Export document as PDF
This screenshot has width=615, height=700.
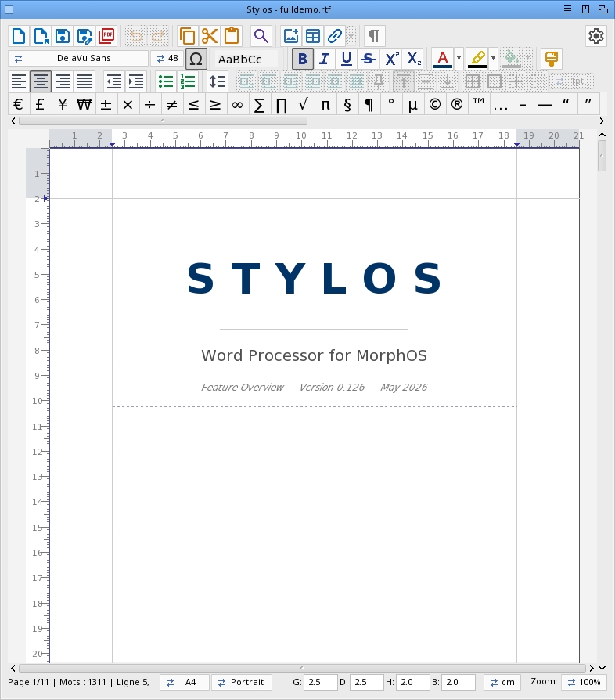click(x=106, y=36)
